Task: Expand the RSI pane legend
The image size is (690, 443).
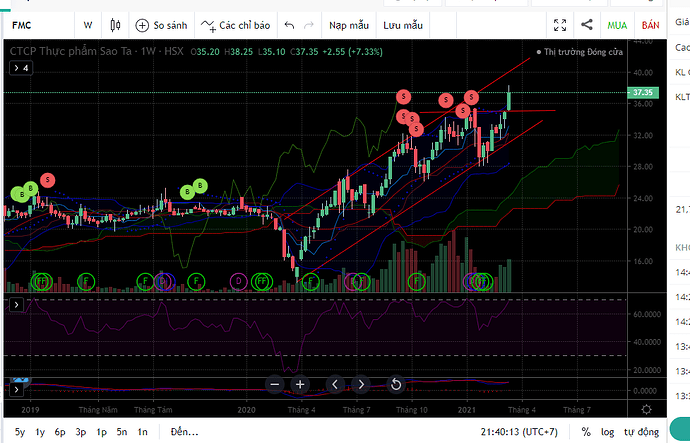Action: click(x=16, y=304)
